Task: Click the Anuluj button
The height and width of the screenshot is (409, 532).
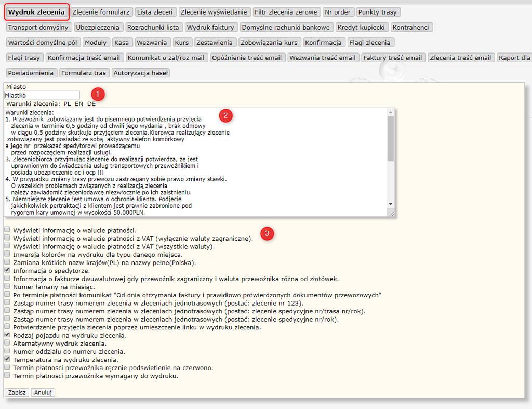Action: (x=43, y=392)
